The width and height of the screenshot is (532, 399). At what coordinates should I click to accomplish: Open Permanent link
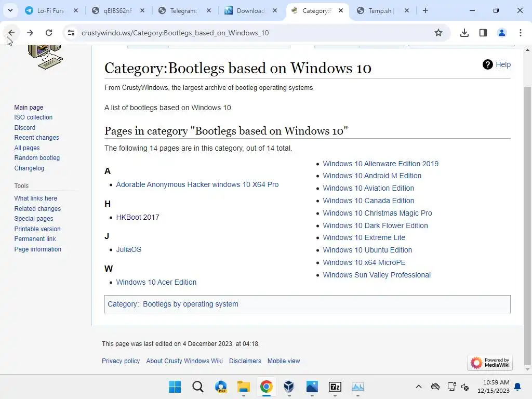[x=35, y=239]
